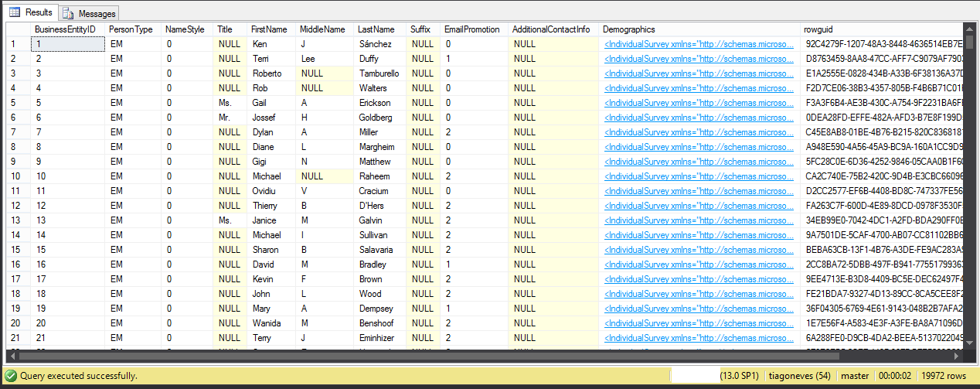Open the Demographics XML link in row 15
Viewport: 980px width, 389px height.
click(699, 250)
